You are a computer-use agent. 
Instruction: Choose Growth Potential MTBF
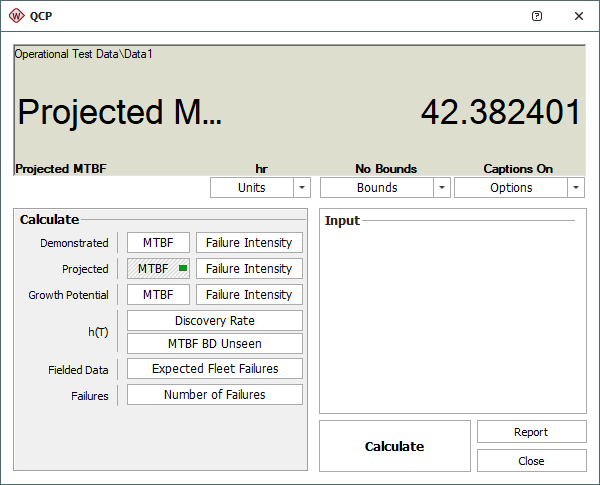point(158,295)
